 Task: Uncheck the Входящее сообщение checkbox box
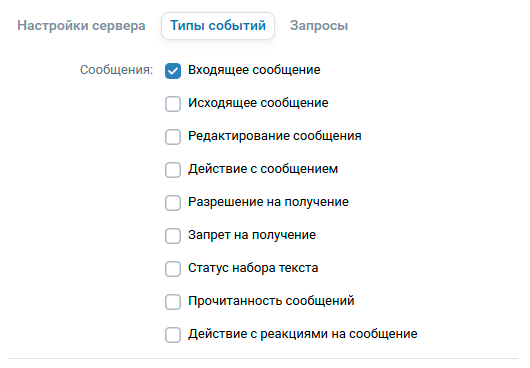coord(173,71)
